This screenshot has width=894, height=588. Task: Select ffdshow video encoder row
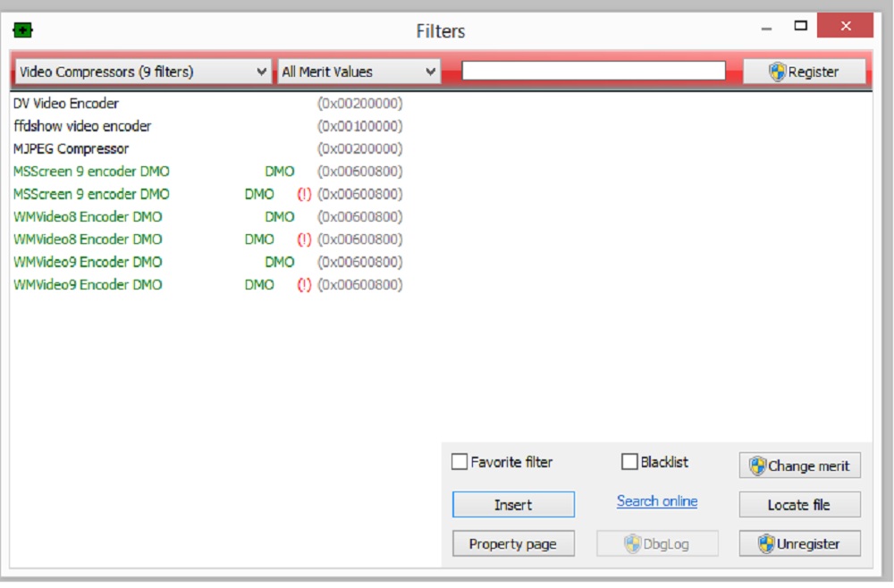click(208, 126)
